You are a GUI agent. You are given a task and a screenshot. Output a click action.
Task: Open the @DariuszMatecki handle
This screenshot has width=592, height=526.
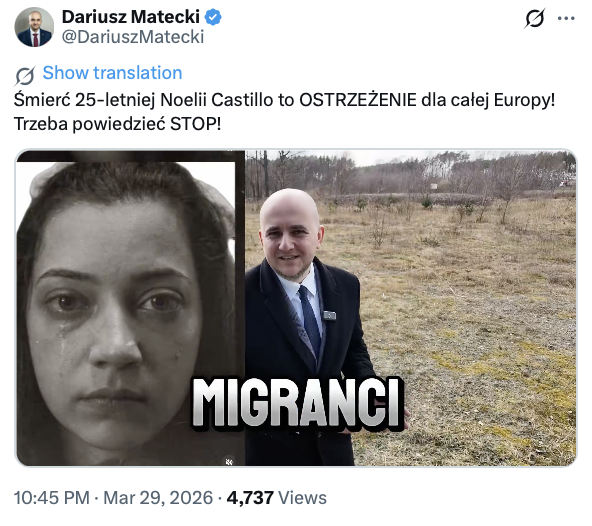(x=133, y=37)
